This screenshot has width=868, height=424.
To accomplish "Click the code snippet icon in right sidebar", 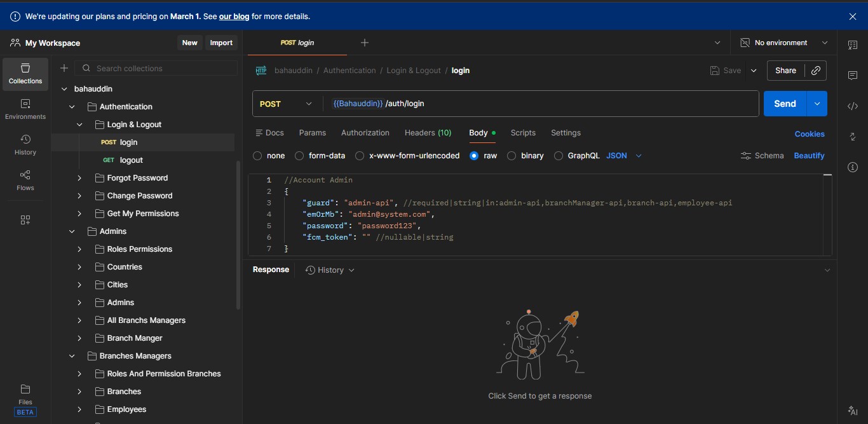I will click(x=853, y=106).
